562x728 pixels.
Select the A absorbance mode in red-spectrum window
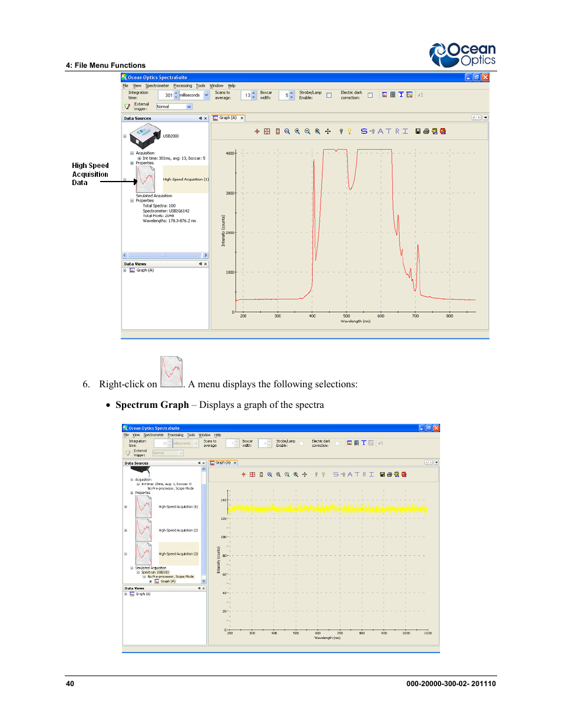click(x=381, y=131)
